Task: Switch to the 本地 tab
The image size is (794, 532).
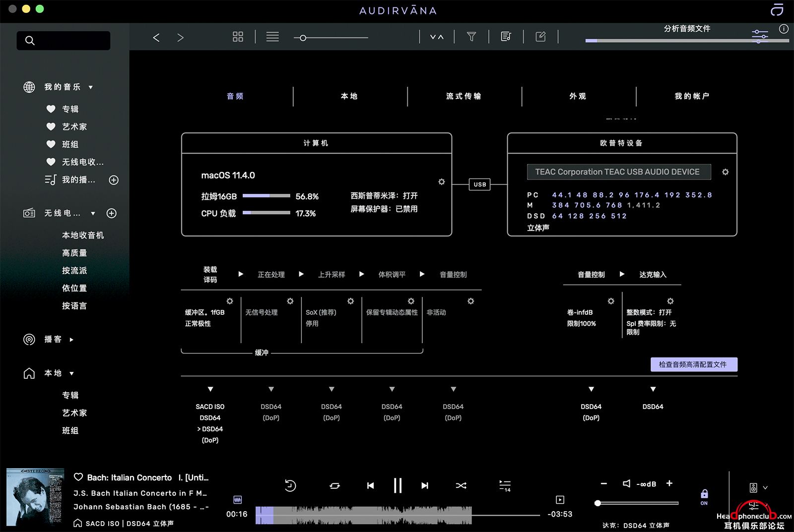Action: (x=349, y=96)
